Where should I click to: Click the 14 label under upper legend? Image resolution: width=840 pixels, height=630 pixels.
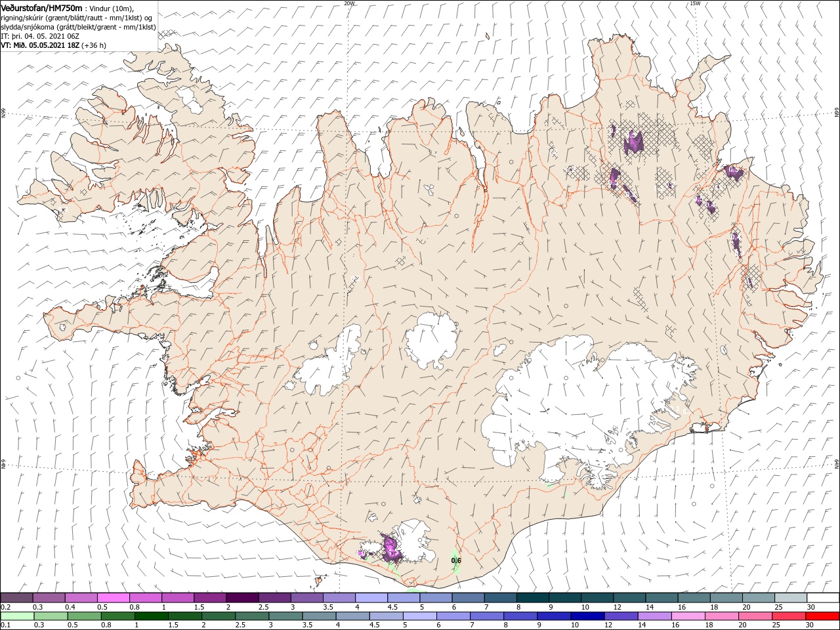pos(649,607)
